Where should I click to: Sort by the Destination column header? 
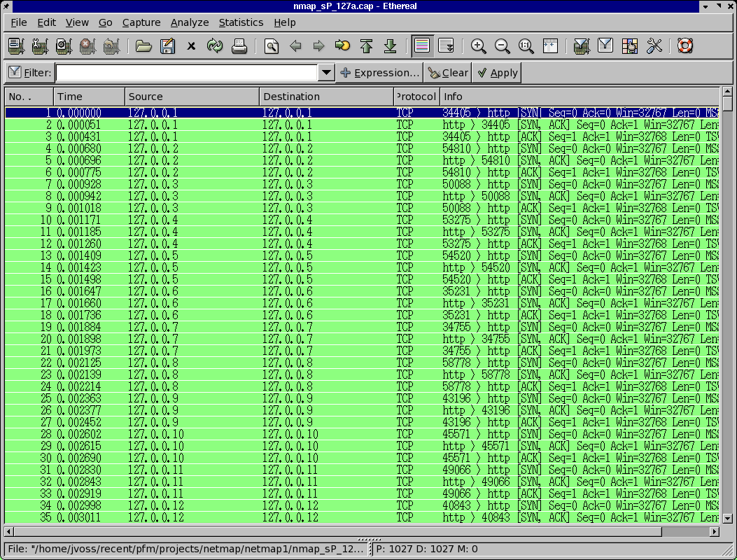[x=327, y=97]
